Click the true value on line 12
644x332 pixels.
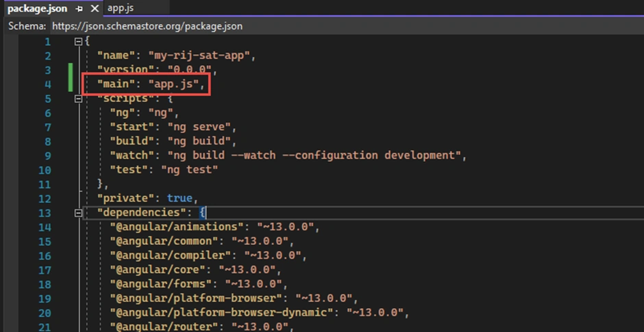180,198
